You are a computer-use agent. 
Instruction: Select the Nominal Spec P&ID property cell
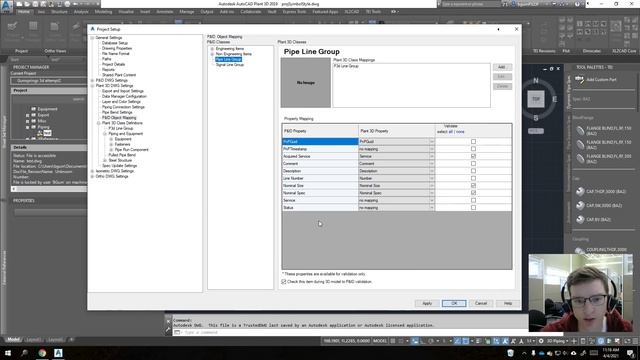(x=320, y=193)
